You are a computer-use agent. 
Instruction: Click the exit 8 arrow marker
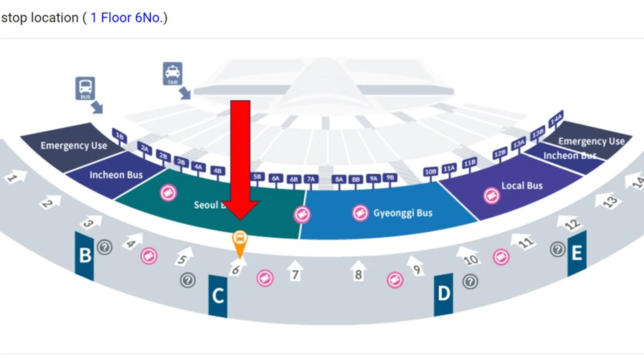358,271
